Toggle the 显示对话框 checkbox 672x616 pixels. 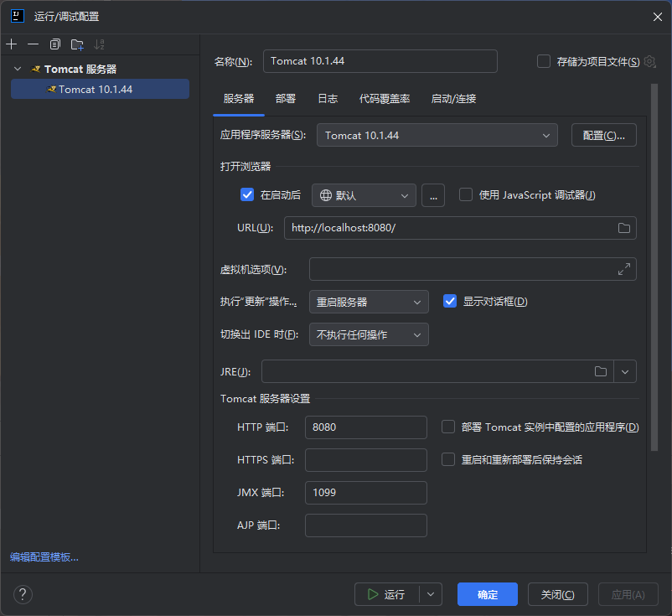click(x=450, y=302)
